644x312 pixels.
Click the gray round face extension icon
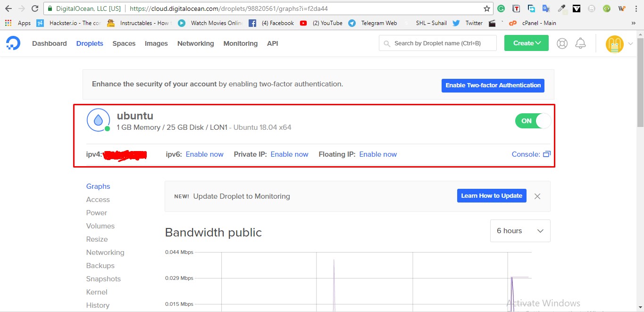point(592,8)
